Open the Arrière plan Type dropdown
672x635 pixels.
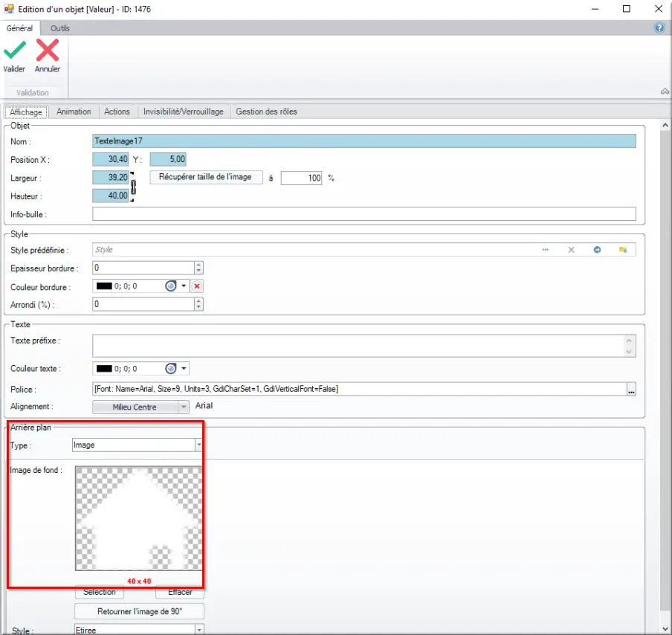199,445
